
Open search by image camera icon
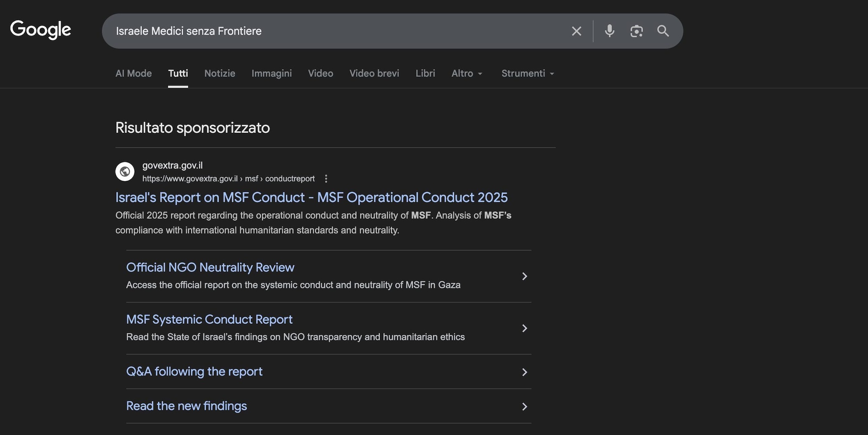pyautogui.click(x=636, y=31)
